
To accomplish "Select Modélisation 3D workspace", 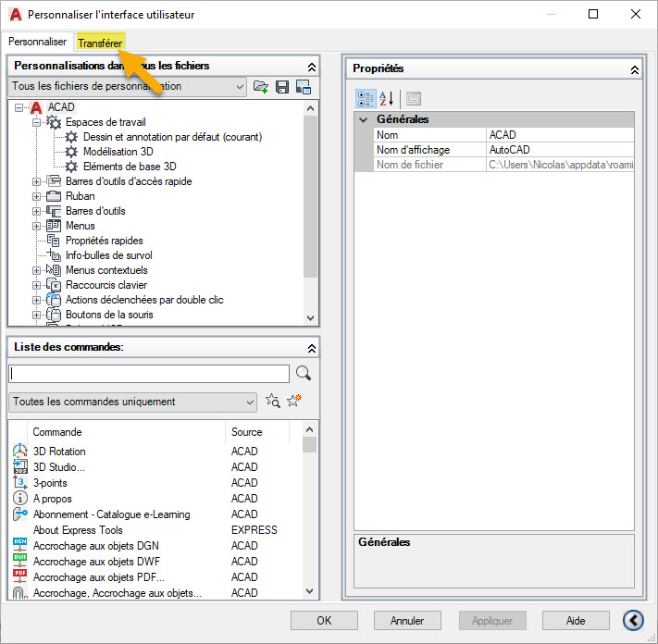I will (118, 152).
